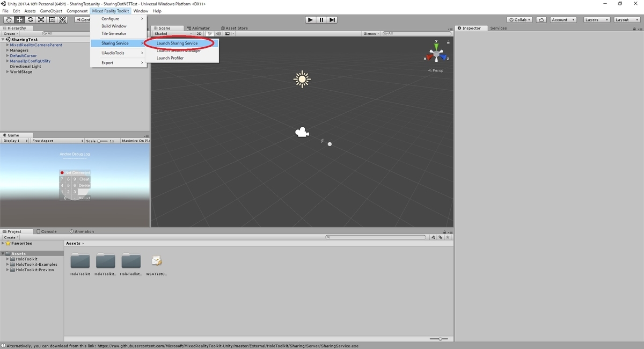
Task: Switch to the Animation tab
Action: [82, 231]
